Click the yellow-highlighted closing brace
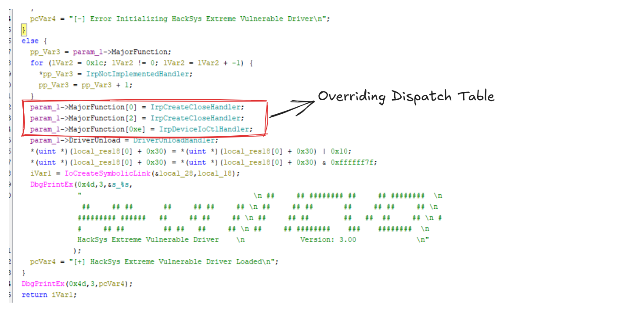644x311 pixels. (24, 30)
